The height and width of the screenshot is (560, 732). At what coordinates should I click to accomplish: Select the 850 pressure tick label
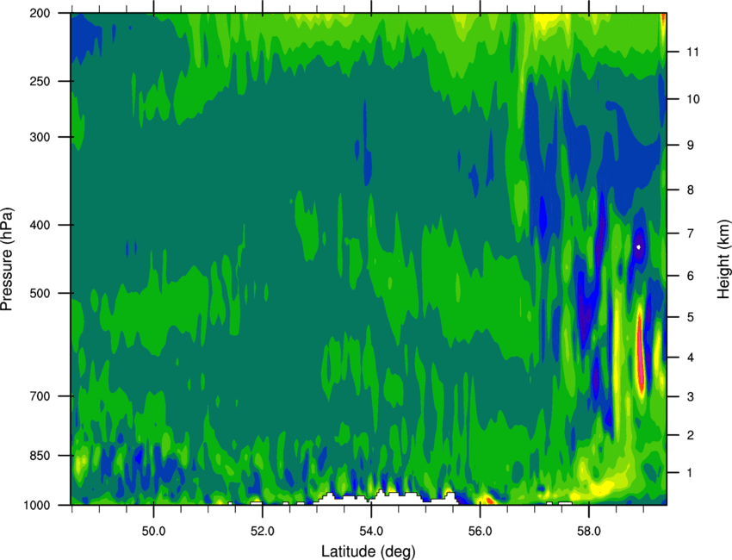40,456
